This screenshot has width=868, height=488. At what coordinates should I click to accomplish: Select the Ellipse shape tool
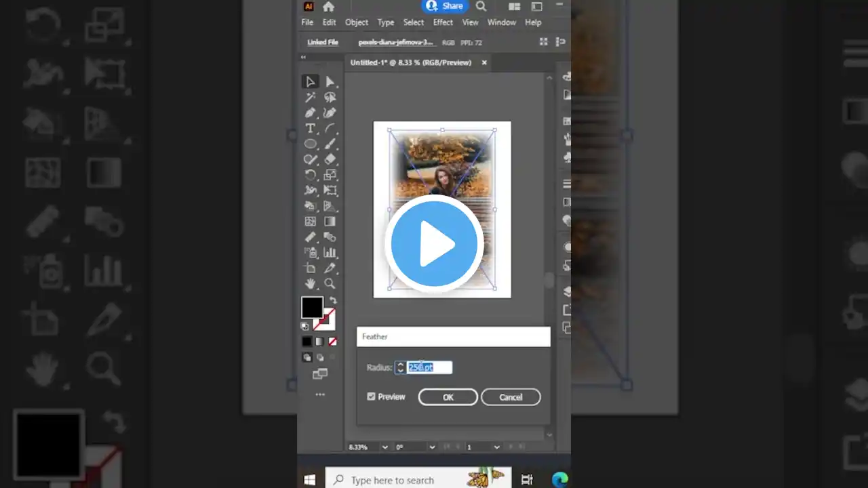tap(310, 144)
